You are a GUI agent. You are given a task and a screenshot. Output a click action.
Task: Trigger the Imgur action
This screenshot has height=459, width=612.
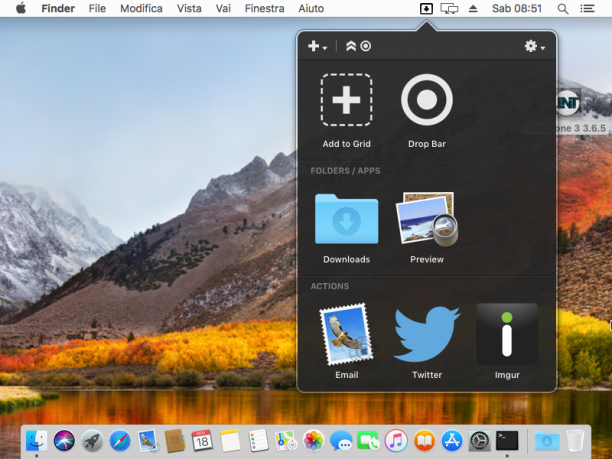(x=507, y=334)
